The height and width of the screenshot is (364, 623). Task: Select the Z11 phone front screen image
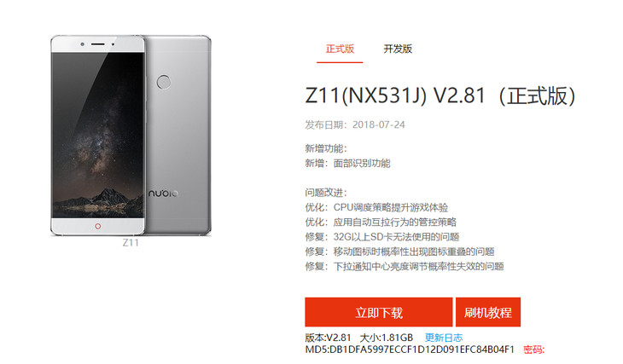pyautogui.click(x=97, y=135)
